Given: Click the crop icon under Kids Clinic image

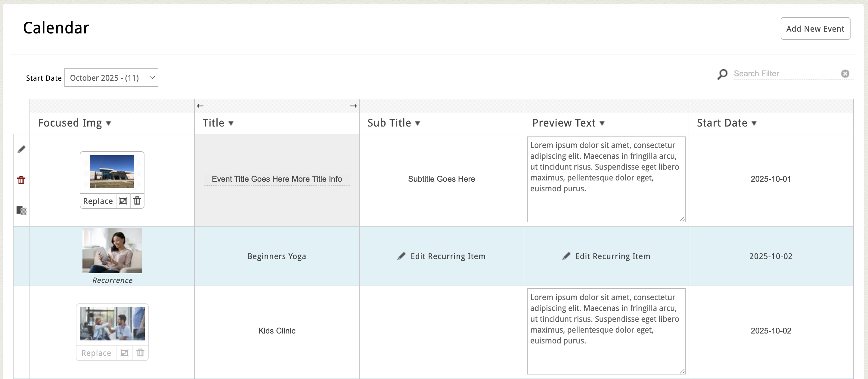Looking at the screenshot, I should pyautogui.click(x=124, y=353).
